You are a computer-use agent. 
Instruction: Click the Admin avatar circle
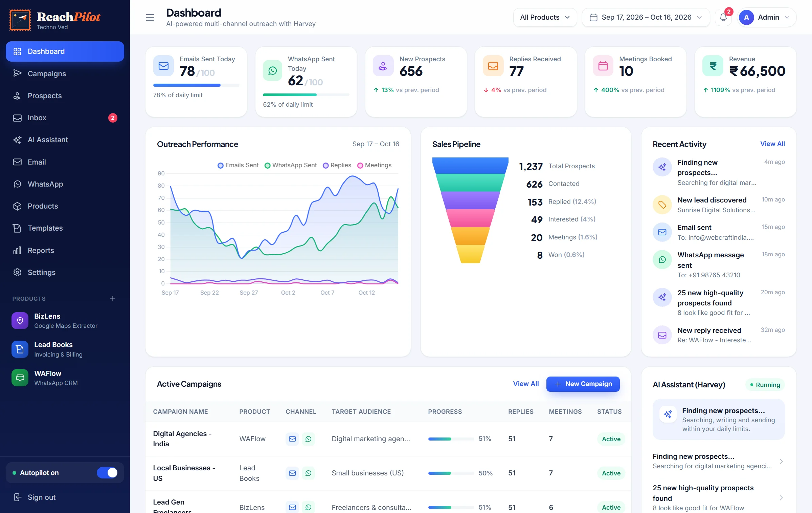tap(746, 17)
